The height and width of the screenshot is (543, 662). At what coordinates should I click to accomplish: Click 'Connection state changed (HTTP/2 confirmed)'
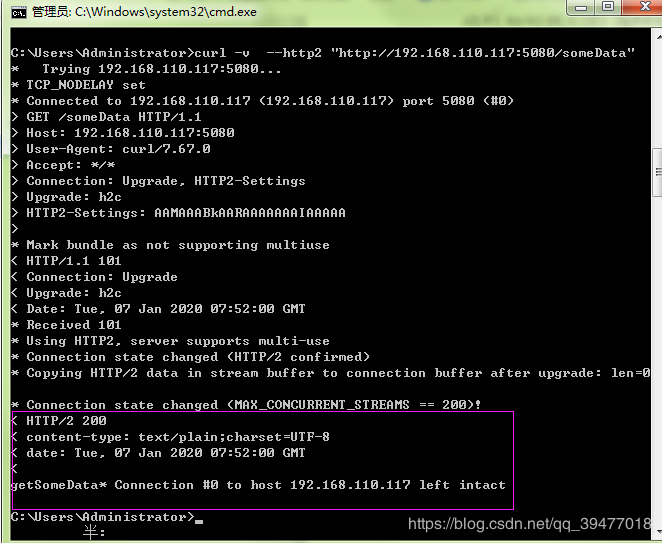(190, 357)
